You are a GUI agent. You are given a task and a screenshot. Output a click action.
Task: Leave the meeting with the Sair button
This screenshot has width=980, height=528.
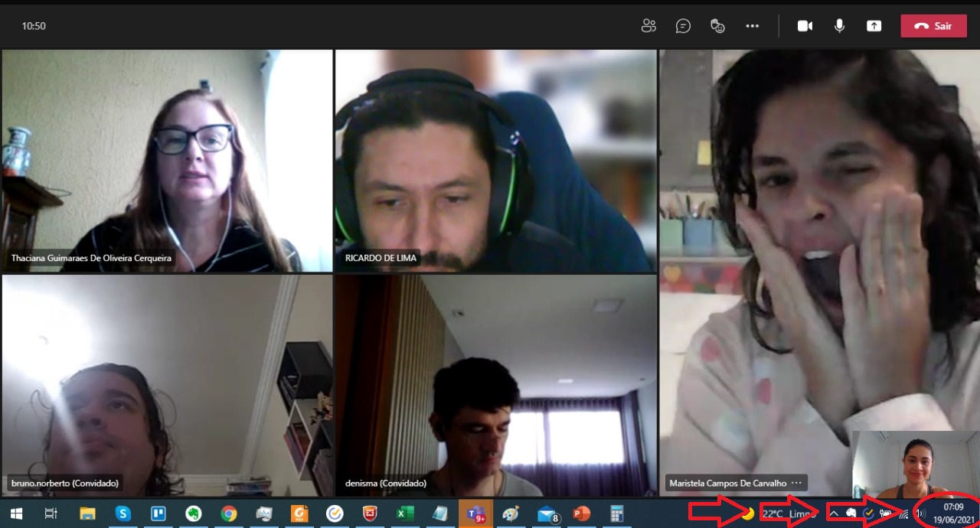coord(933,25)
